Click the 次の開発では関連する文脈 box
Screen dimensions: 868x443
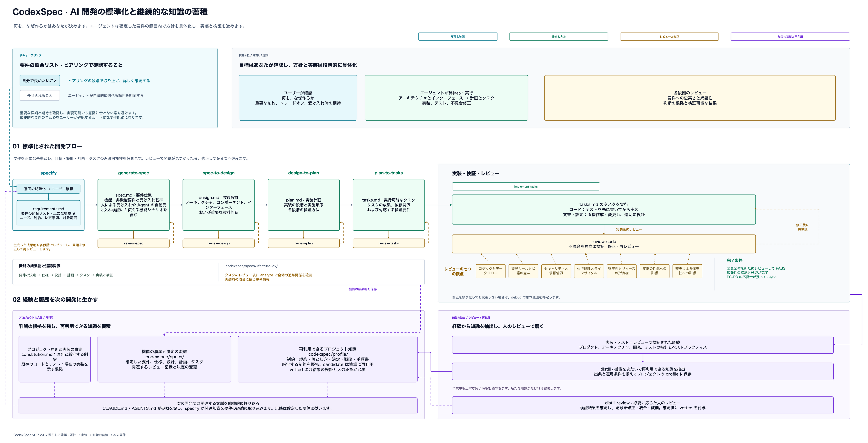click(218, 406)
